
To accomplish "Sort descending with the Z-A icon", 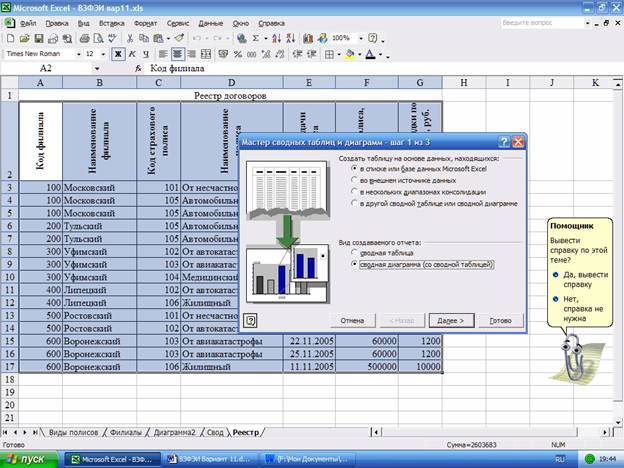I will click(291, 38).
